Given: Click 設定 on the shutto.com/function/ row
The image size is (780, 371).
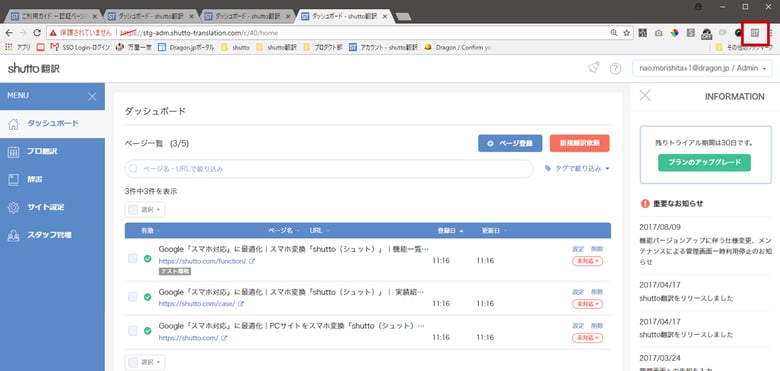Looking at the screenshot, I should [x=578, y=249].
